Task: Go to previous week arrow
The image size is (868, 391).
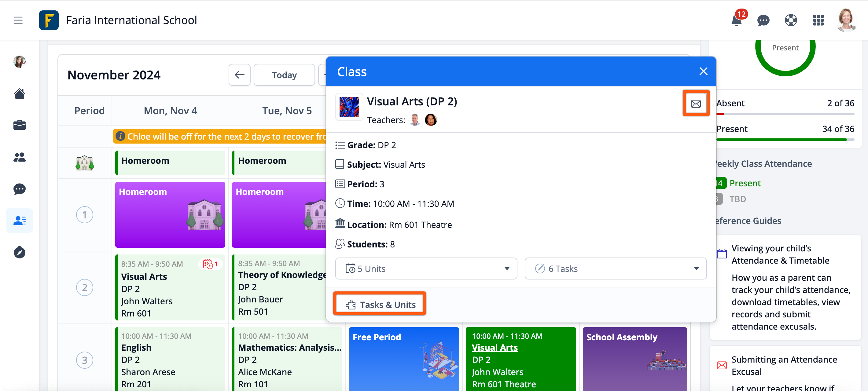Action: (239, 75)
